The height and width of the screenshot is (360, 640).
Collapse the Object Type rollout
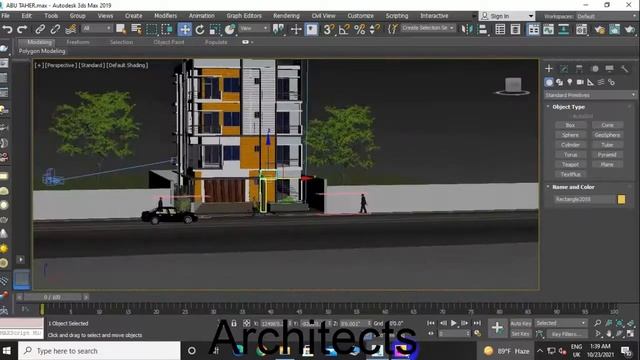tap(569, 107)
